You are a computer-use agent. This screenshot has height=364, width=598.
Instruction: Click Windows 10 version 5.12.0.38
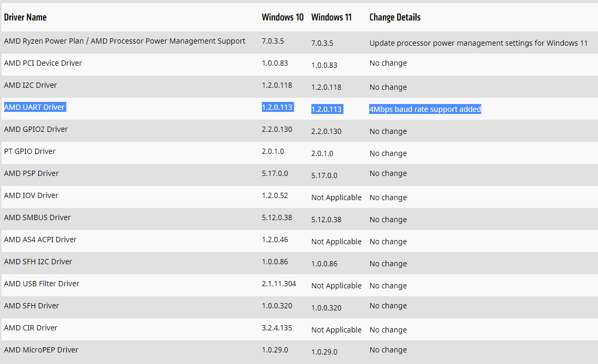point(277,218)
